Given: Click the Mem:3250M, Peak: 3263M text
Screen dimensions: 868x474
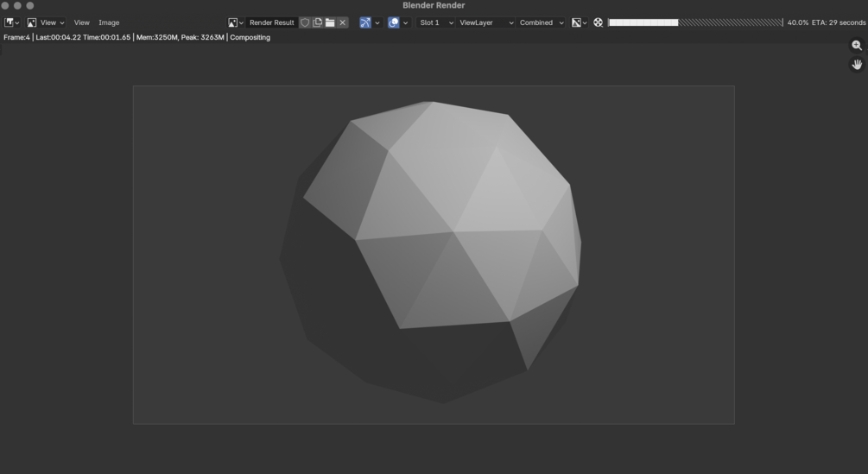Looking at the screenshot, I should 180,38.
